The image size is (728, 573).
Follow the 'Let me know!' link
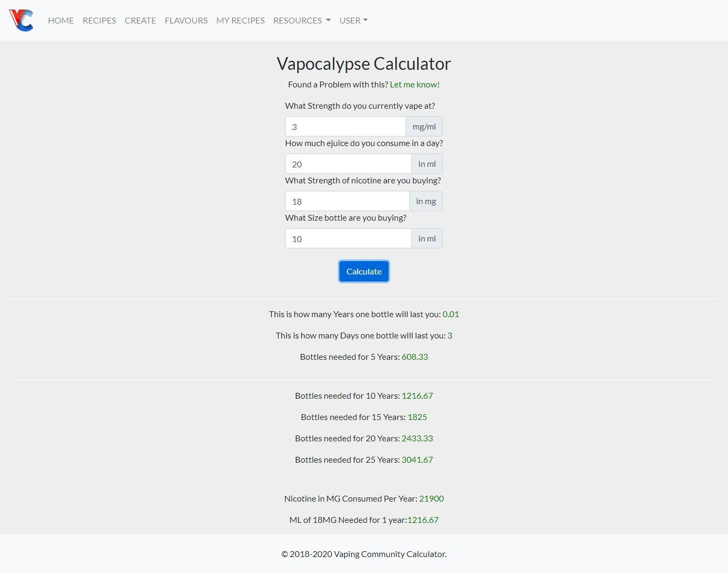tap(415, 84)
